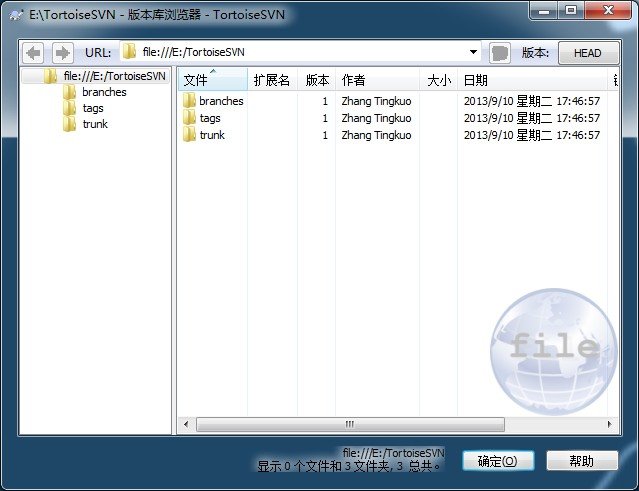Click the 确定(O) button
639x491 pixels.
tap(497, 461)
